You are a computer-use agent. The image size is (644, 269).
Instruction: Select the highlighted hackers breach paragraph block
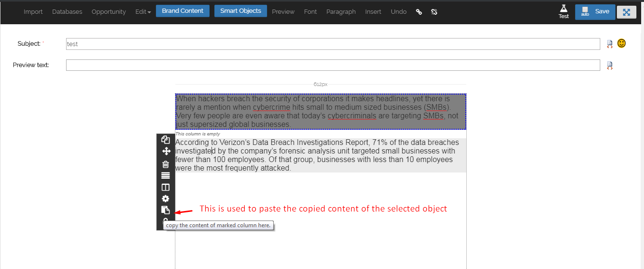[321, 112]
